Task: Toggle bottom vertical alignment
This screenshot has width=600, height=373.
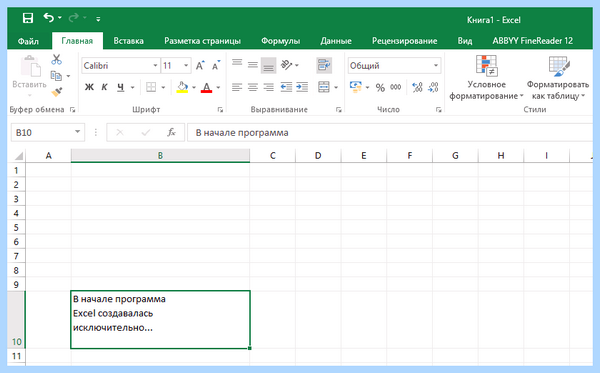Action: point(269,65)
